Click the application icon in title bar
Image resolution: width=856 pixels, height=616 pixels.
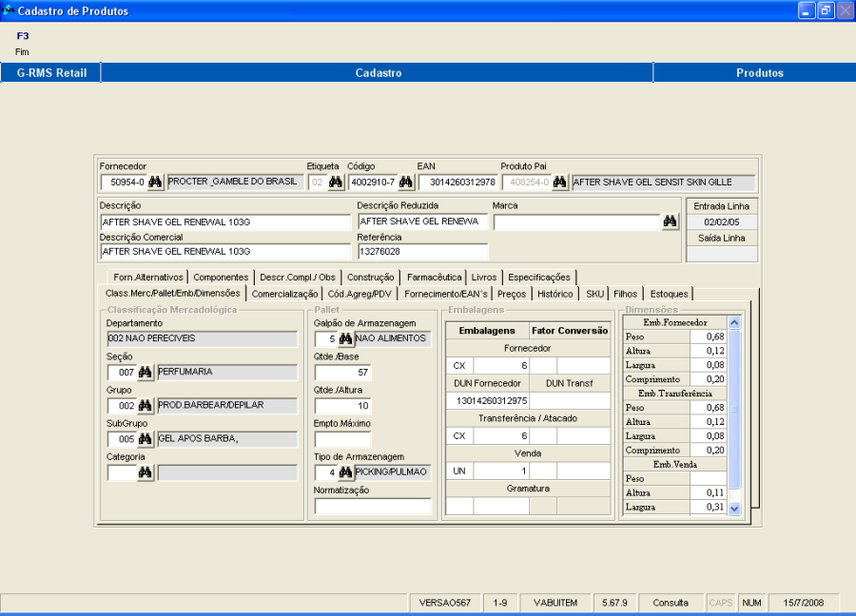pos(8,10)
